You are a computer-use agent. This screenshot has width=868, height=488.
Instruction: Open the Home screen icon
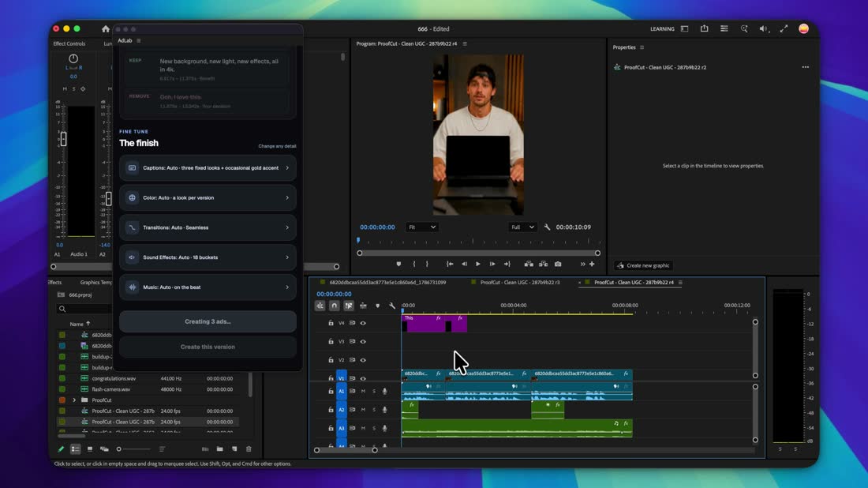pyautogui.click(x=105, y=28)
